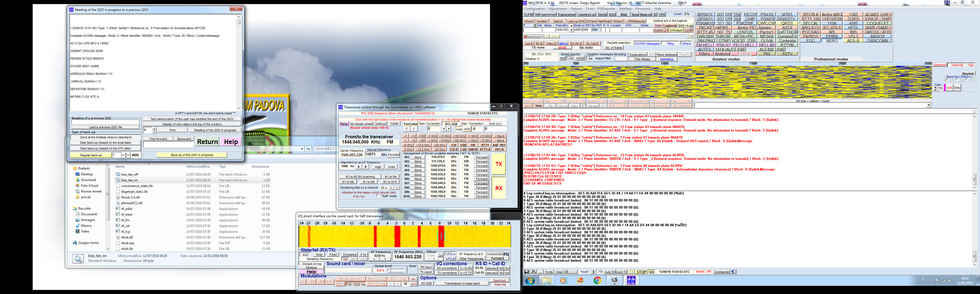The width and height of the screenshot is (980, 294).
Task: Launch Windows Media Player from taskbar
Action: [x=563, y=281]
